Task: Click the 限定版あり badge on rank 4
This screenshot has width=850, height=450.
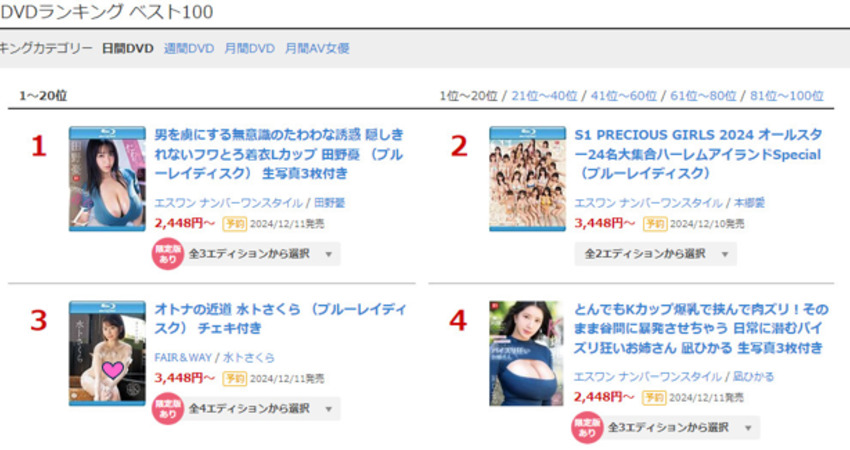Action: (587, 428)
